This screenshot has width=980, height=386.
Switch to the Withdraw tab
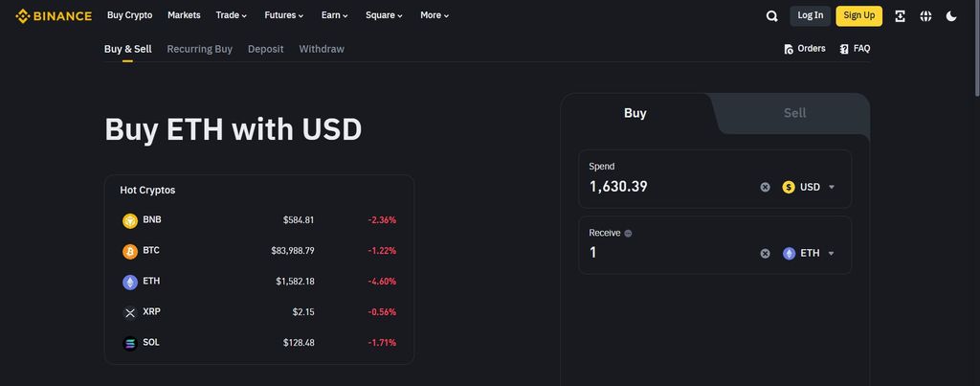[x=322, y=49]
